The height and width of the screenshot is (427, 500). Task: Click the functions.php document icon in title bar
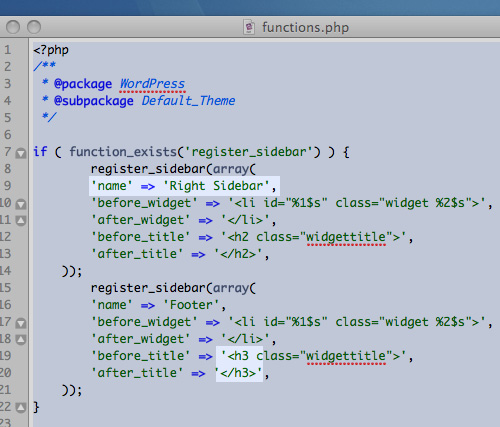pos(249,27)
